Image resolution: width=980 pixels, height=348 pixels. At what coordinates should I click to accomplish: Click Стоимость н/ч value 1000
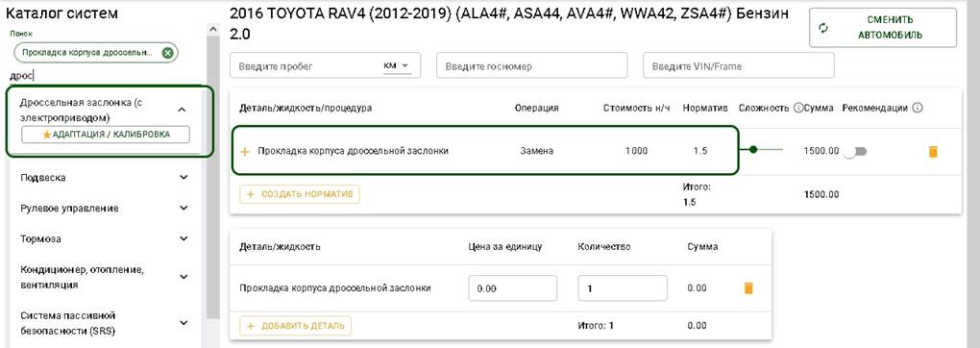[x=636, y=151]
